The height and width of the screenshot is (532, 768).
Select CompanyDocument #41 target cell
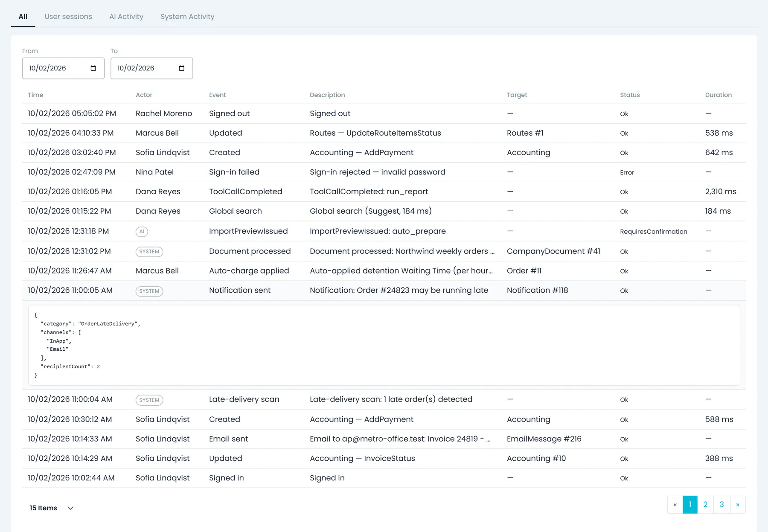pyautogui.click(x=553, y=251)
